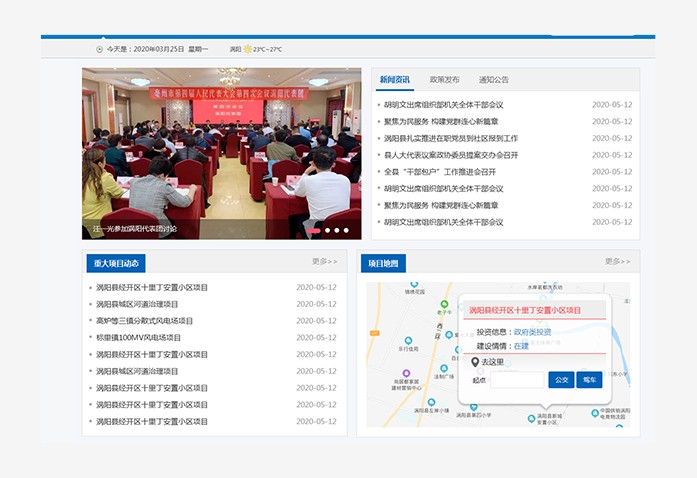Viewport: 697px width, 478px height.
Task: Select the 锦绣花园 map marker
Action: point(414,285)
